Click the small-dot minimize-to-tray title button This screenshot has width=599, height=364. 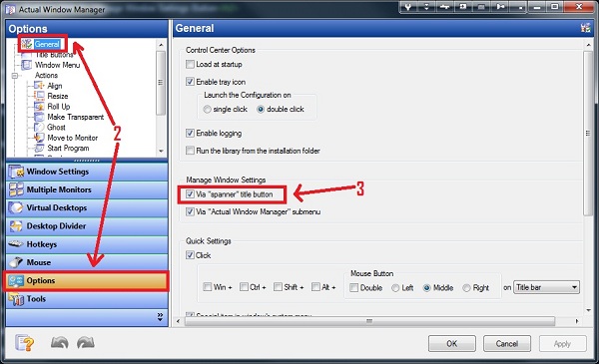519,7
